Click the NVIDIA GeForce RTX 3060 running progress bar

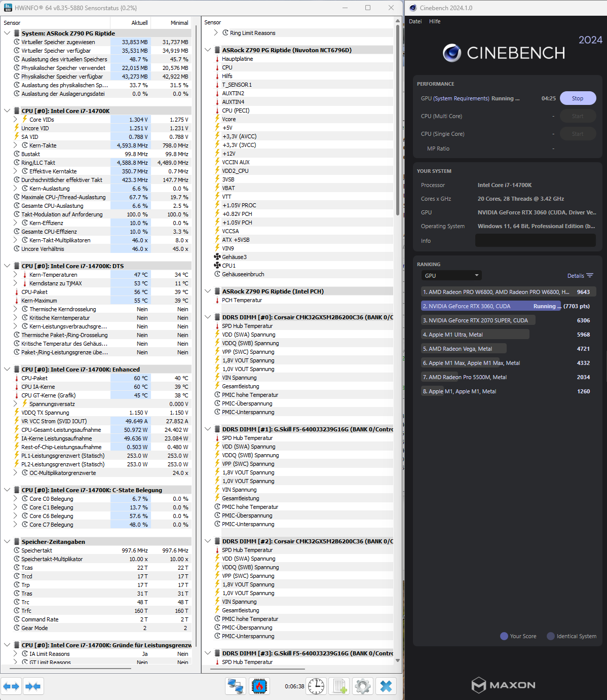pyautogui.click(x=491, y=306)
